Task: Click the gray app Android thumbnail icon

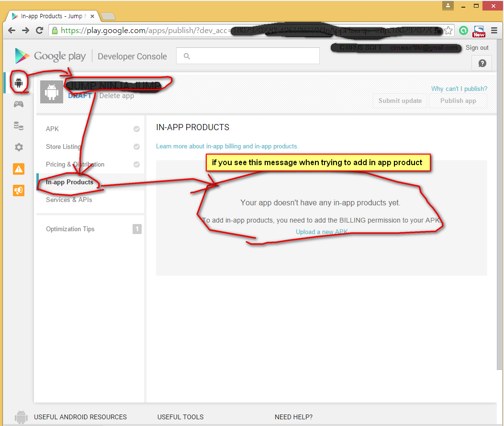Action: [x=51, y=92]
